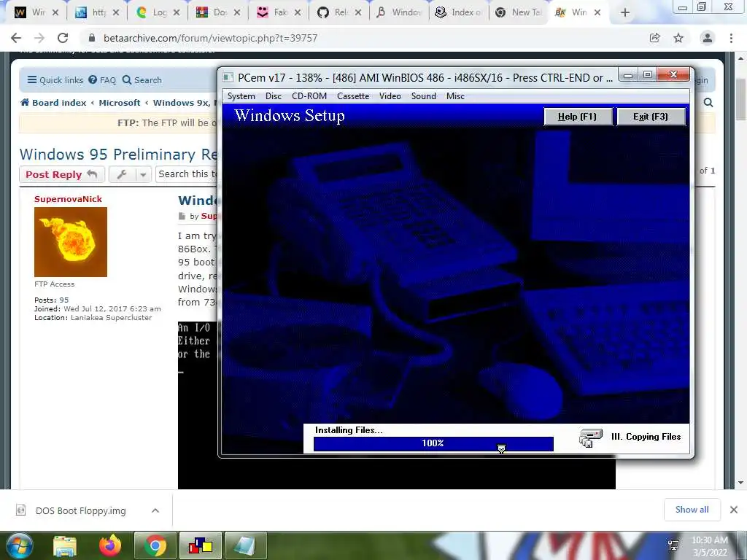Click the PCem window title bar icon

[x=228, y=77]
